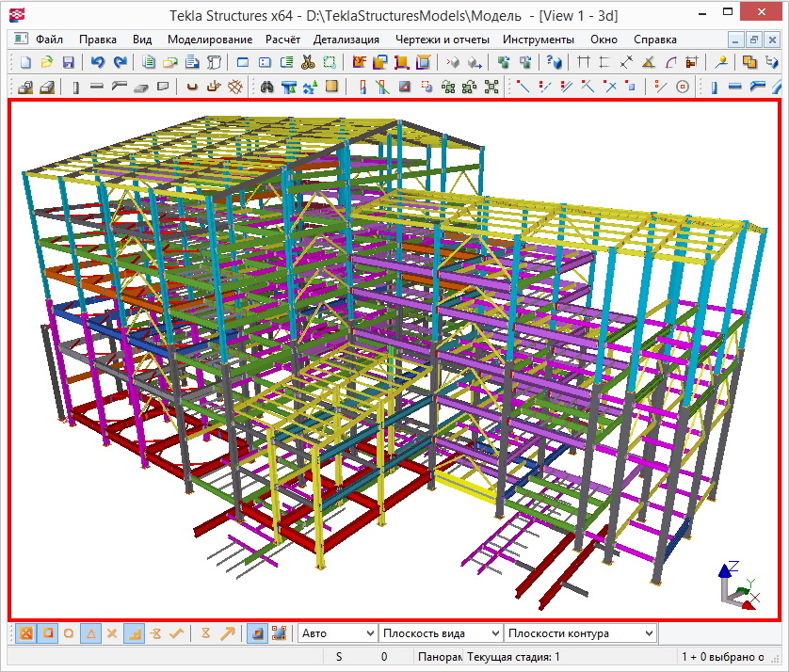Open the binoculars inquire icon

click(266, 87)
